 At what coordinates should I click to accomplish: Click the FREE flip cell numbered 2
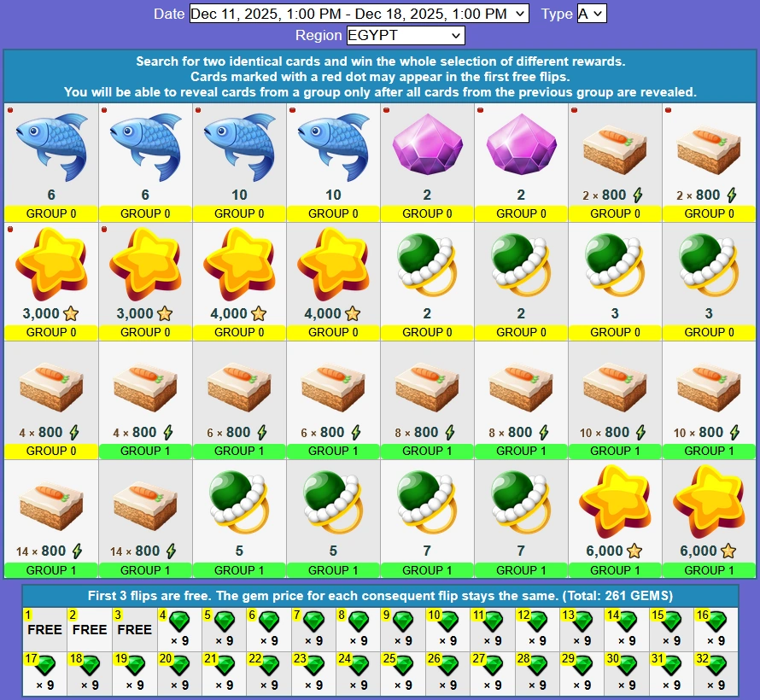(90, 629)
